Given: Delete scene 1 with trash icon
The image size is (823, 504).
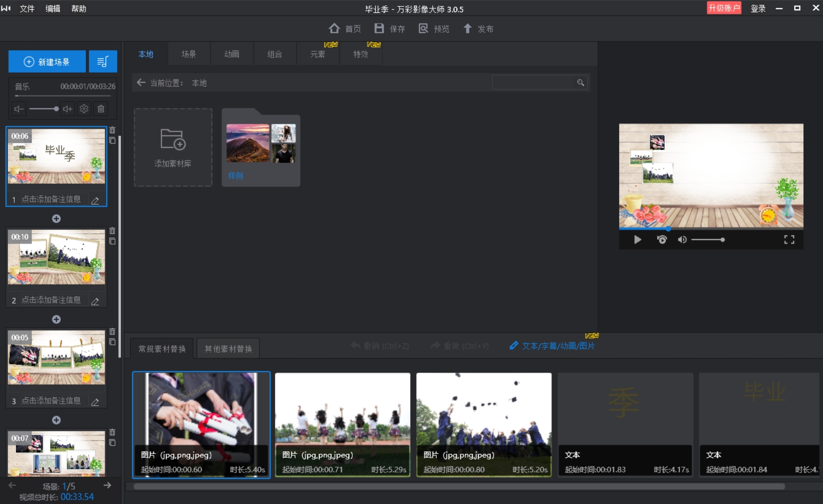Looking at the screenshot, I should (113, 130).
